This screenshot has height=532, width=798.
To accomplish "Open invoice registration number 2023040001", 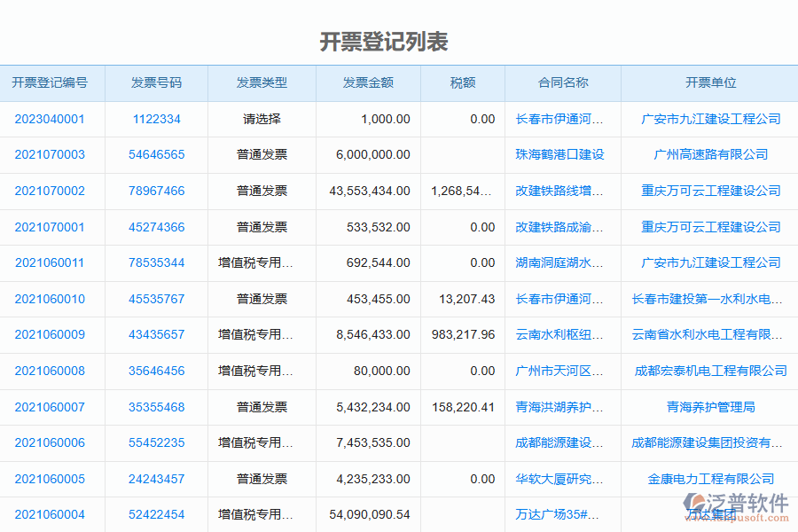I will pos(53,119).
